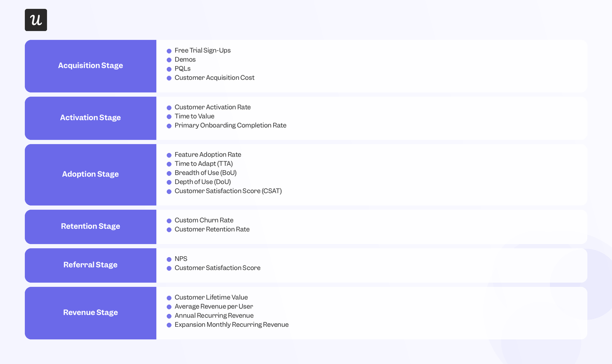
Task: Click the Depth of Use (DoU) entry
Action: click(x=203, y=182)
